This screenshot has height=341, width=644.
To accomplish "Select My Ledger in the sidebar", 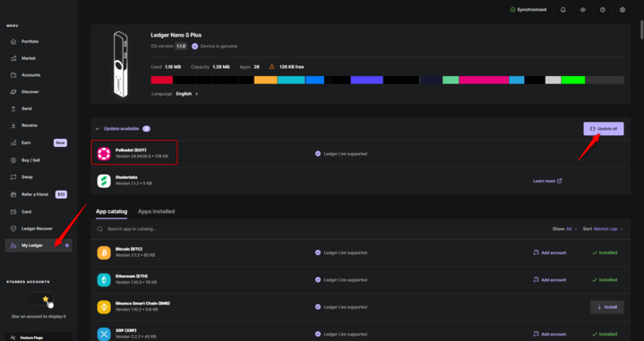I will click(x=39, y=245).
